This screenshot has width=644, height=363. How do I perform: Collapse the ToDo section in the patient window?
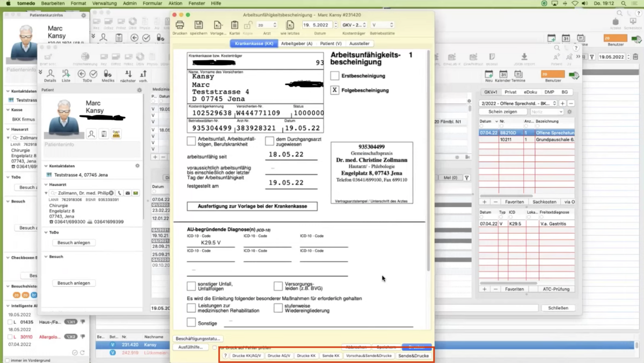pos(46,233)
